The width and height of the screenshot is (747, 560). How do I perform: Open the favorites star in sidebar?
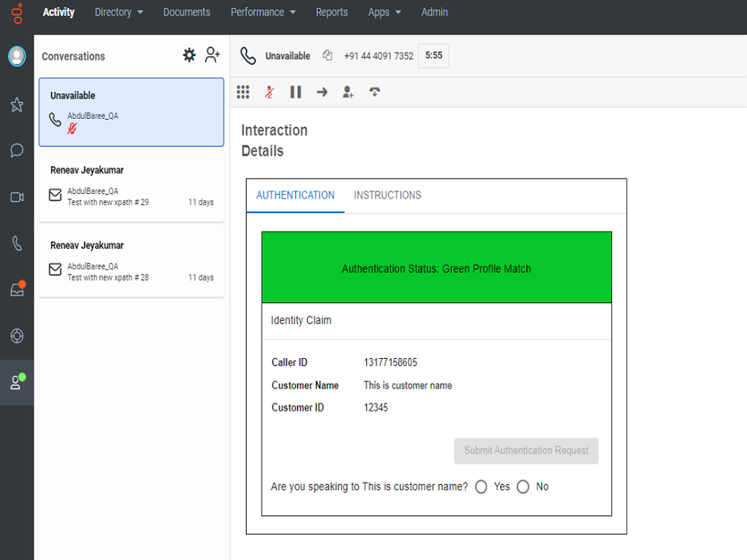(17, 105)
